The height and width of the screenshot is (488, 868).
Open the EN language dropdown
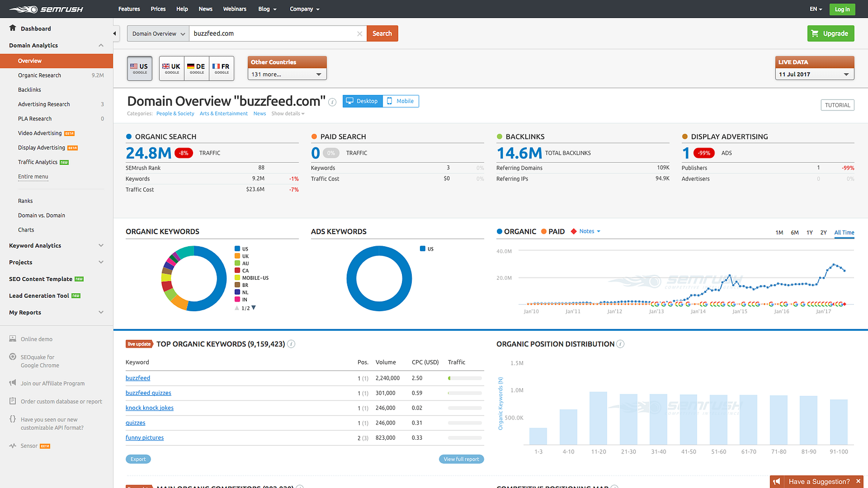pyautogui.click(x=816, y=9)
